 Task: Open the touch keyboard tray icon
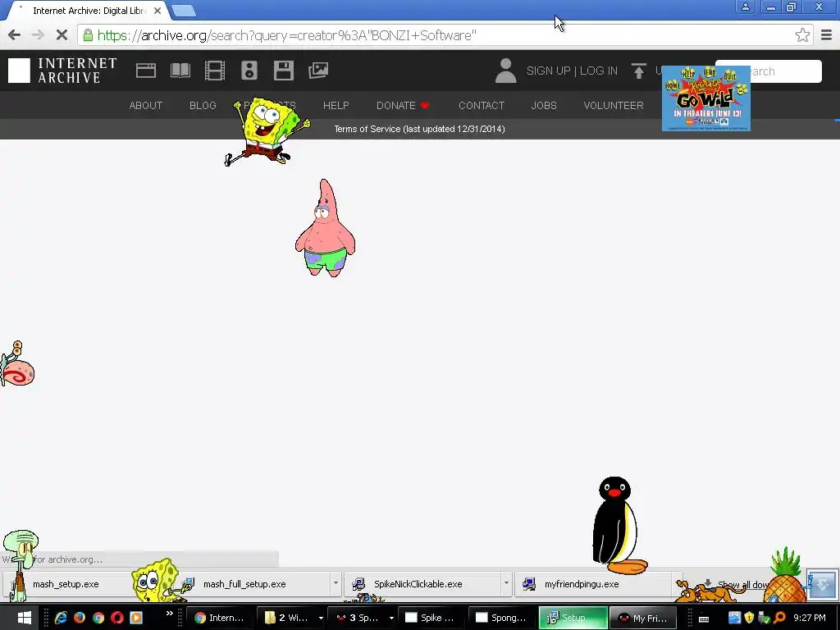(x=704, y=619)
